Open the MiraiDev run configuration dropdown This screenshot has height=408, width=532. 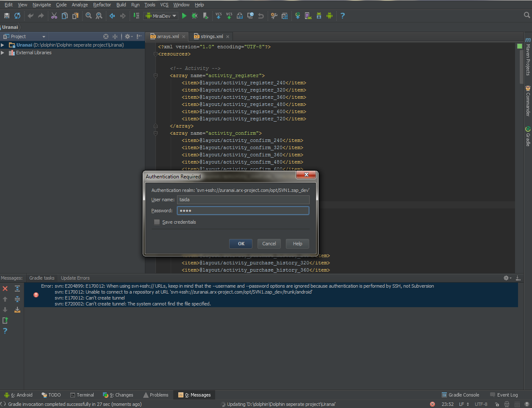(161, 16)
